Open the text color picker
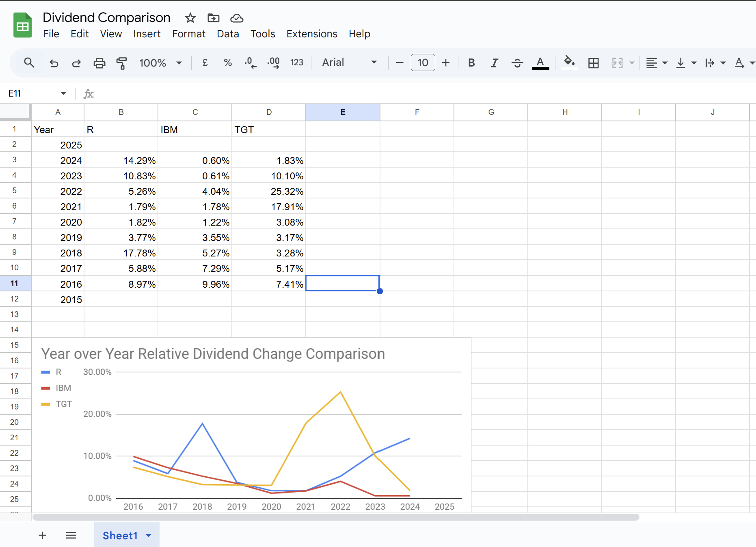This screenshot has height=547, width=756. coord(540,63)
